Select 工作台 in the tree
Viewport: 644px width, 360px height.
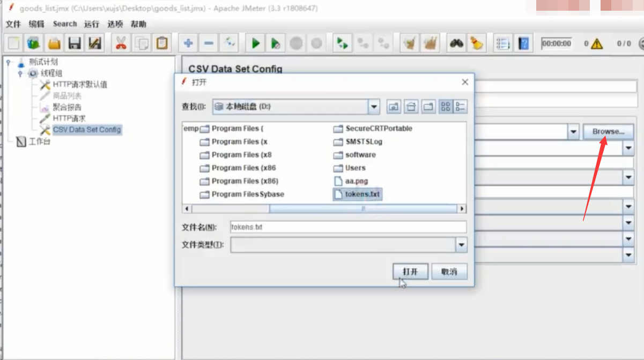pos(40,142)
